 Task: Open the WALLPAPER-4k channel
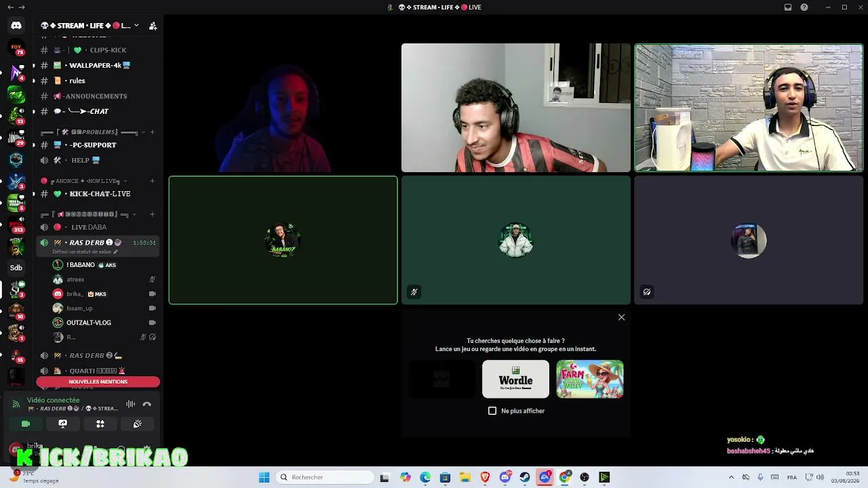[98, 66]
